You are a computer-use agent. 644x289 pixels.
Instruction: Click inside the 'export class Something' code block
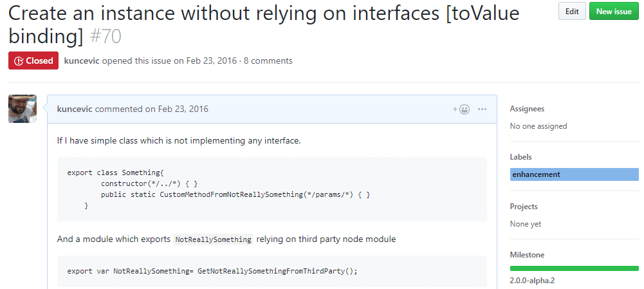[271, 189]
